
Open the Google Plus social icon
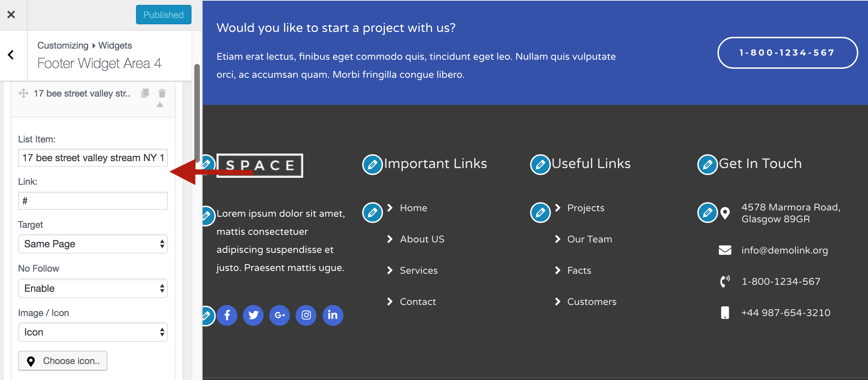[280, 315]
